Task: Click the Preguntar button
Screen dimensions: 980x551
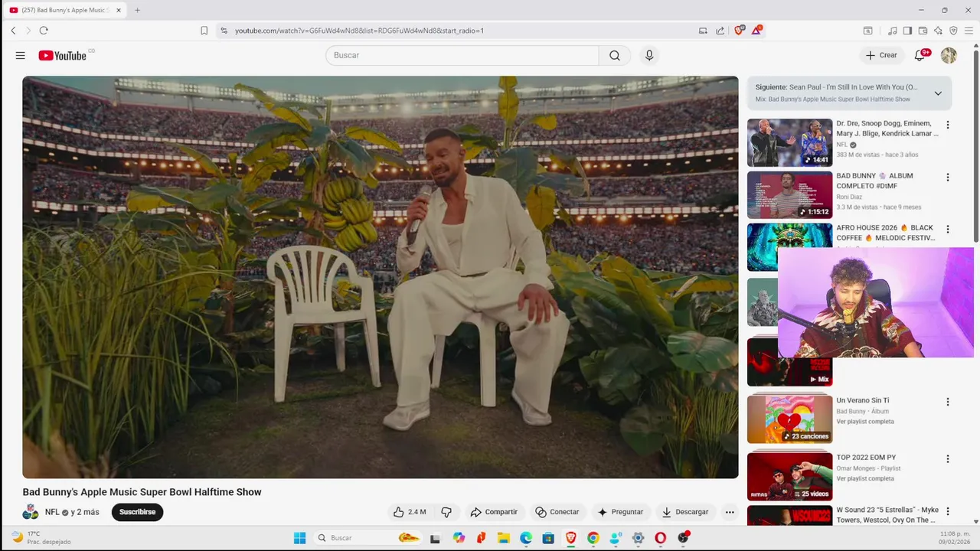Action: pos(620,512)
